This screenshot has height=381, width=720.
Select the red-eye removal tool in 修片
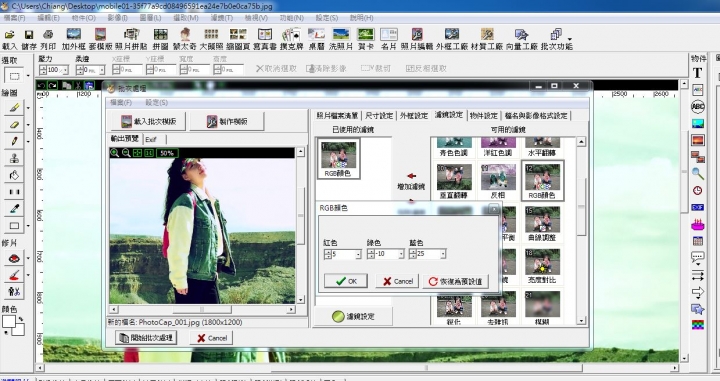[x=14, y=258]
